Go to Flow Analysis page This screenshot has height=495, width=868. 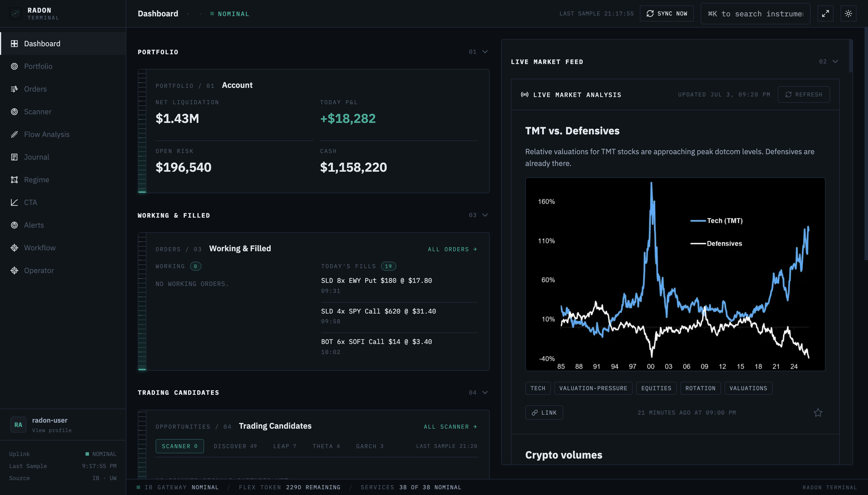(63, 134)
